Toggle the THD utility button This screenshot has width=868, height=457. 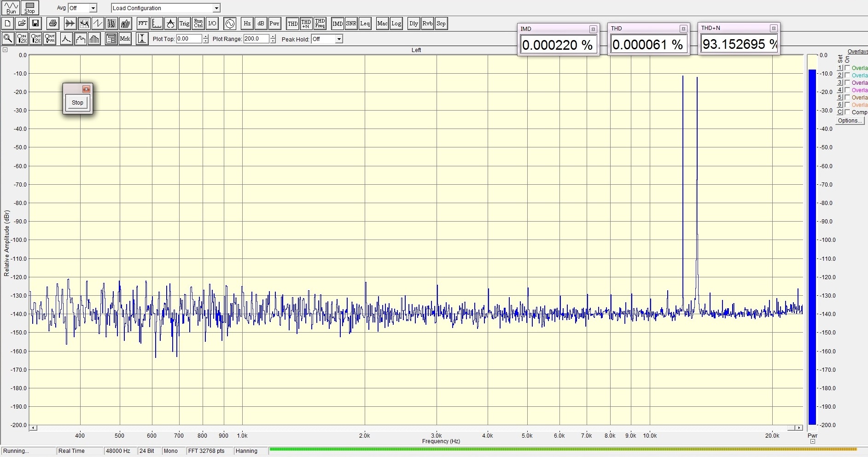pyautogui.click(x=292, y=23)
